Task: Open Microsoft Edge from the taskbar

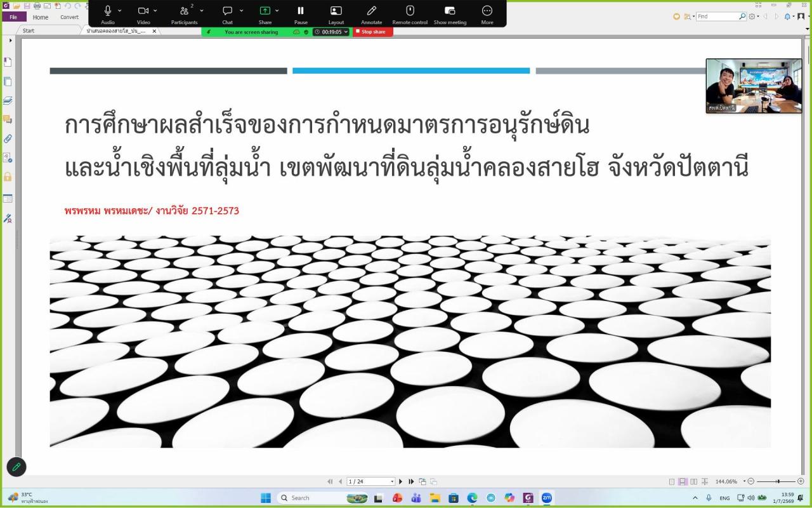Action: (x=472, y=498)
